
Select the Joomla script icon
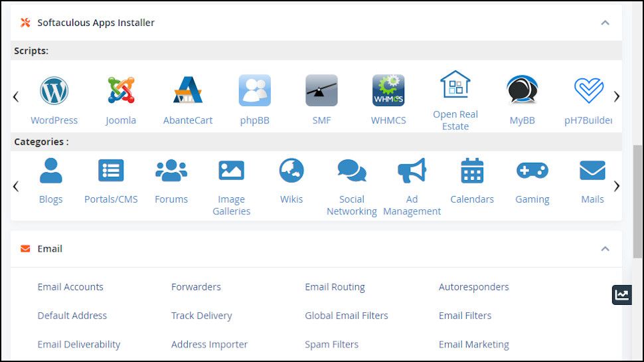121,90
